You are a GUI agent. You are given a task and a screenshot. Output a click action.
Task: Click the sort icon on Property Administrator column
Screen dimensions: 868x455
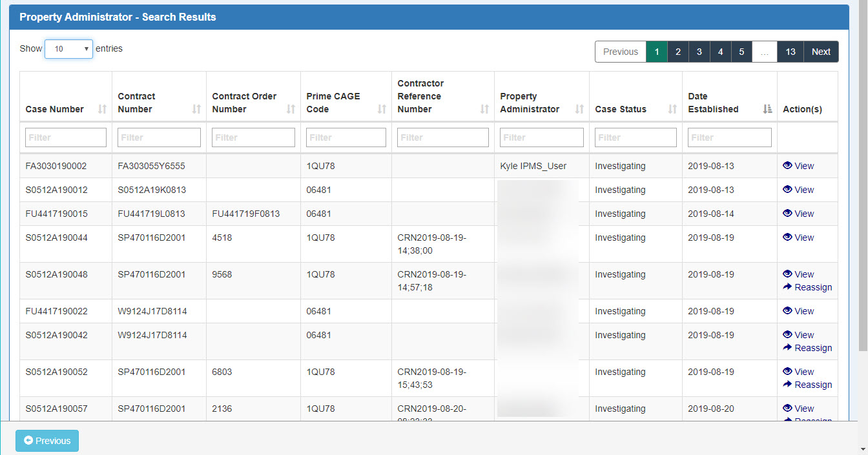(x=579, y=110)
